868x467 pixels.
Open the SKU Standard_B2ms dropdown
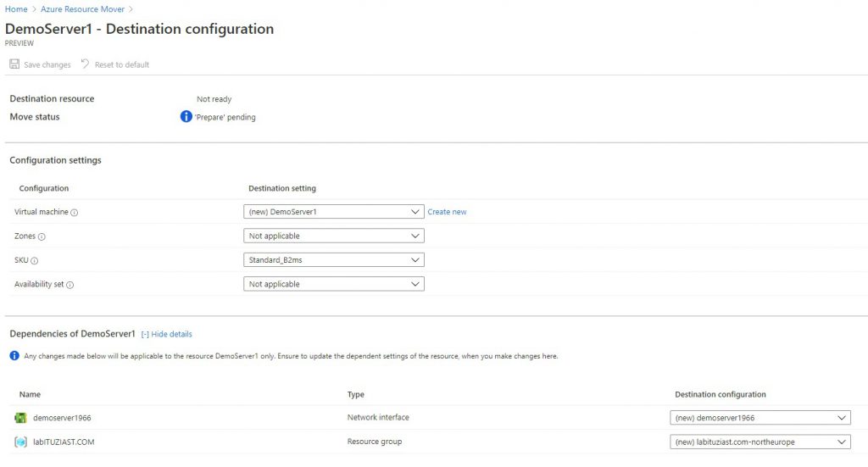334,259
